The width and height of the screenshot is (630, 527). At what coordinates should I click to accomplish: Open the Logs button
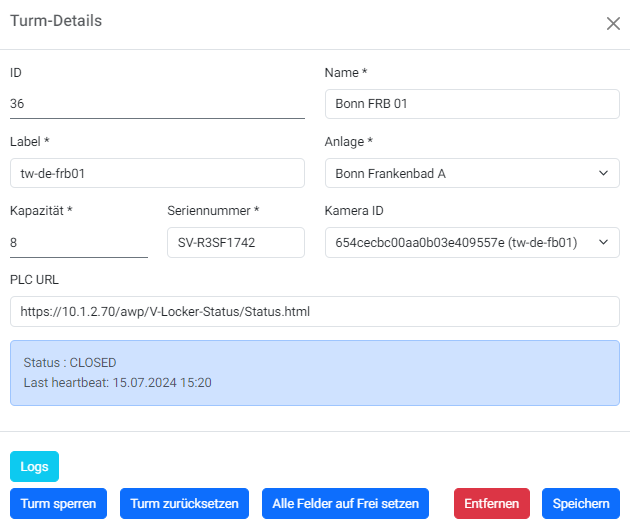click(35, 467)
